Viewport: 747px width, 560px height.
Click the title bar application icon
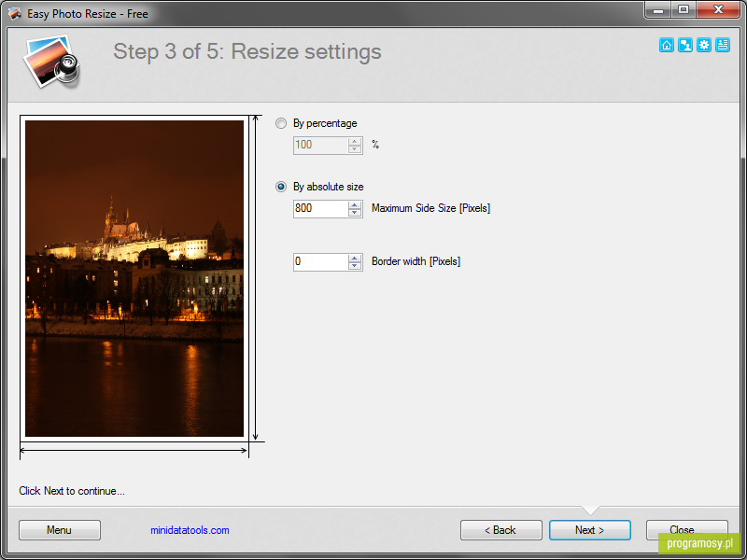click(x=15, y=13)
